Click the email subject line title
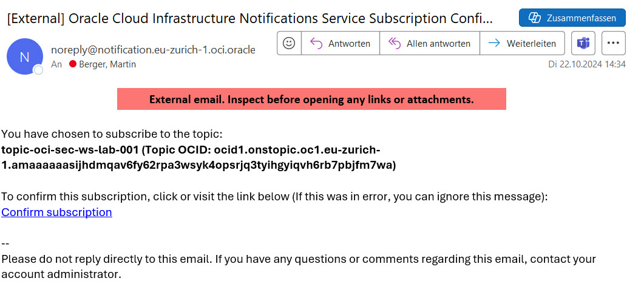This screenshot has height=295, width=644. (x=249, y=18)
